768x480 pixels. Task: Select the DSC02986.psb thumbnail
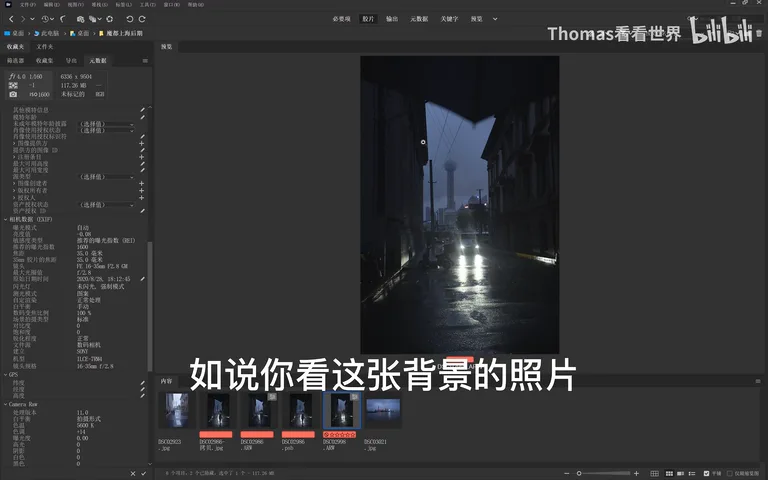pos(300,410)
